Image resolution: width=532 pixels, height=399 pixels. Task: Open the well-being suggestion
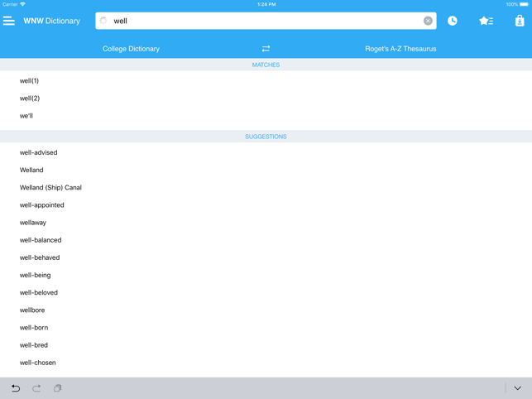(36, 275)
